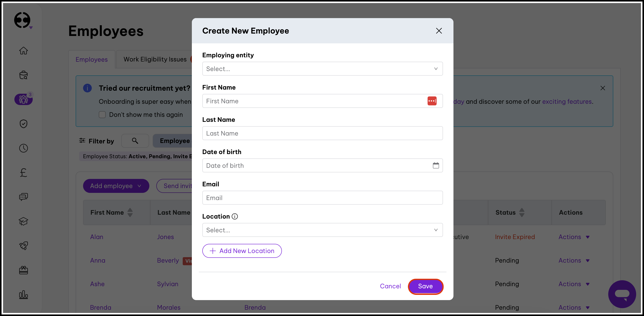This screenshot has width=644, height=316.
Task: Open the Location select dropdown
Action: tap(322, 230)
